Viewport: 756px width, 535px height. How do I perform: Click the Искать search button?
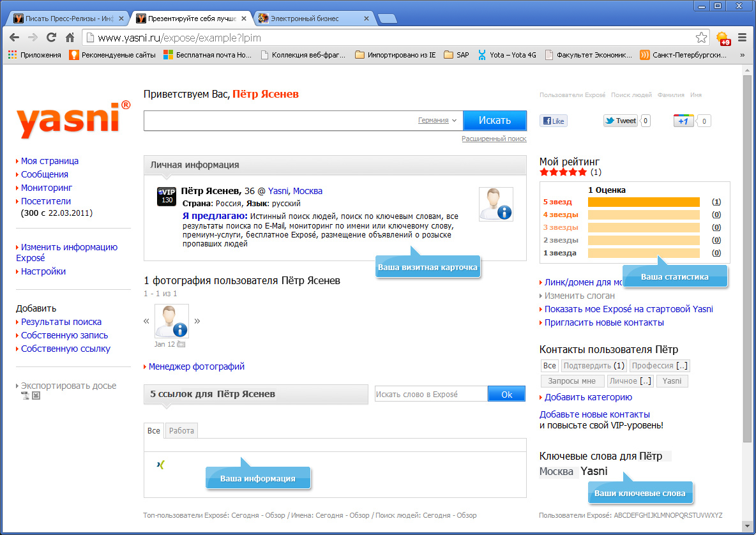tap(495, 121)
